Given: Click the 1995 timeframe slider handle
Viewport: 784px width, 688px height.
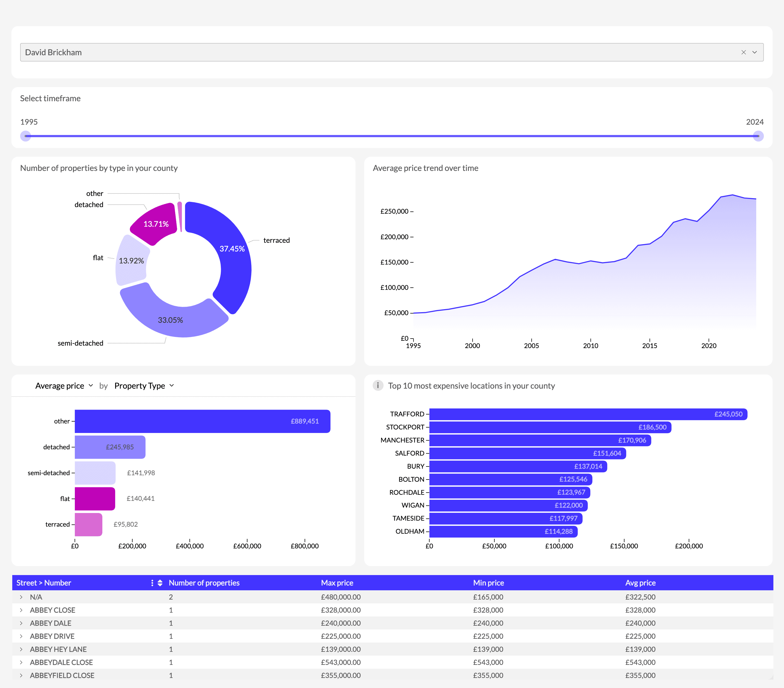Looking at the screenshot, I should pyautogui.click(x=26, y=136).
